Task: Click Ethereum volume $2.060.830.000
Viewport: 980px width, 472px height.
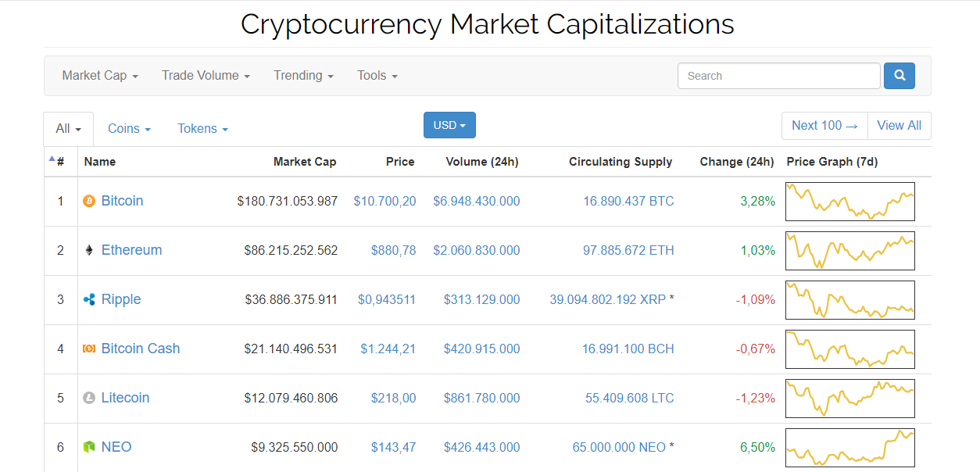Action: coord(477,250)
